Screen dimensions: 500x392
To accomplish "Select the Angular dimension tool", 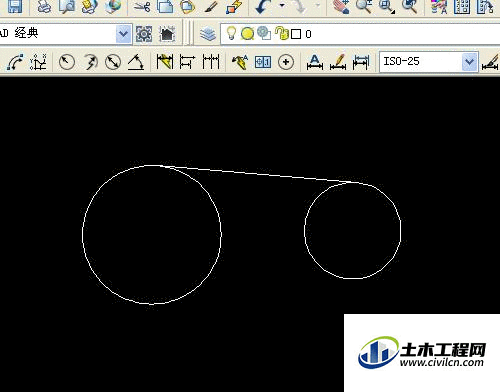I will 136,62.
